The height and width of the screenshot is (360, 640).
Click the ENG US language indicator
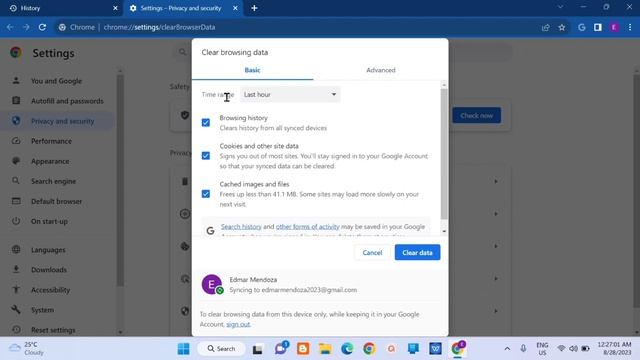542,349
